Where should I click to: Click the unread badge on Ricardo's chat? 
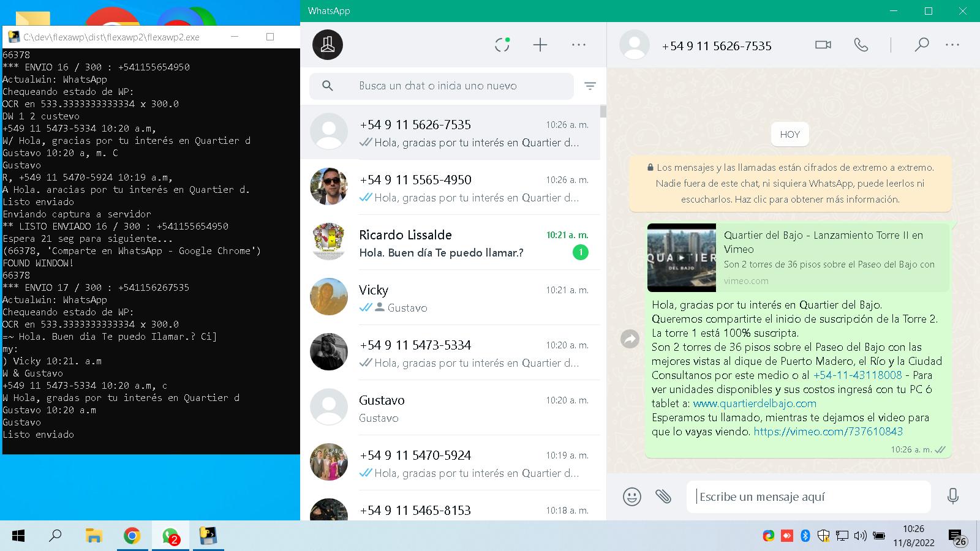pos(580,252)
